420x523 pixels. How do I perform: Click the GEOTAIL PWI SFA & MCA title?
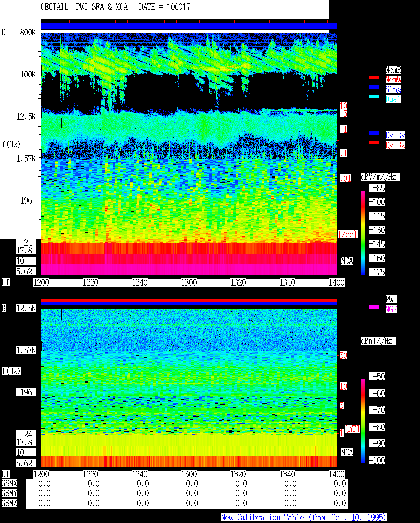pyautogui.click(x=84, y=7)
